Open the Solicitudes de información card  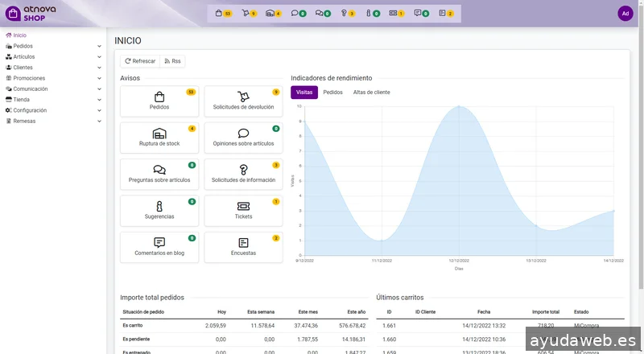click(243, 174)
